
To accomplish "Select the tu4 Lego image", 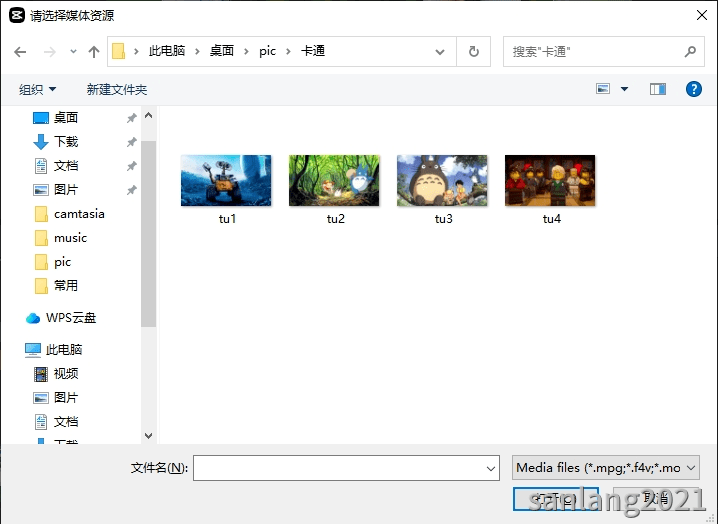I will [550, 189].
